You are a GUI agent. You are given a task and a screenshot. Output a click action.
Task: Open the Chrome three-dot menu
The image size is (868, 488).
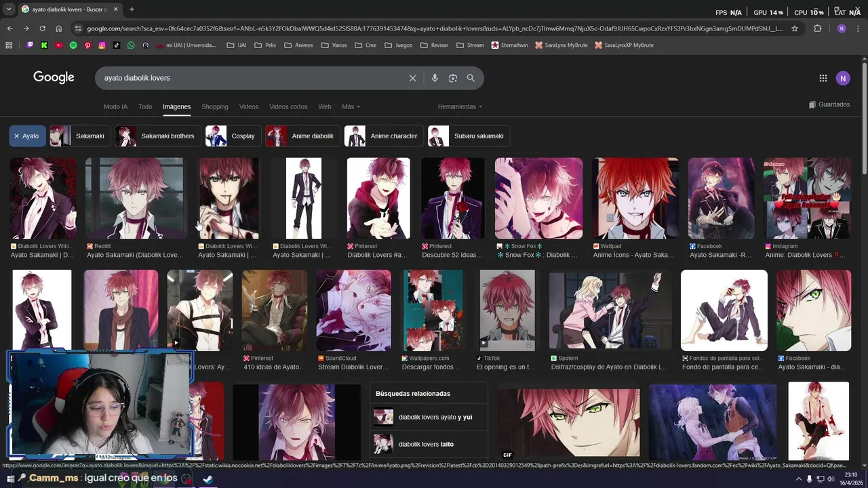pyautogui.click(x=858, y=28)
